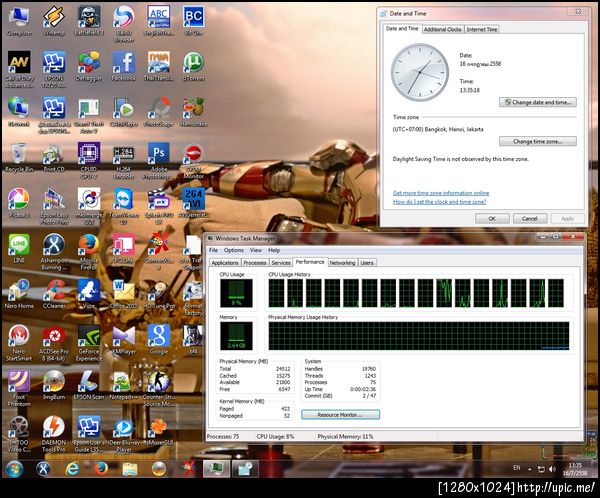Open the Picasa 3 desktop icon
This screenshot has height=498, width=600.
pyautogui.click(x=19, y=203)
